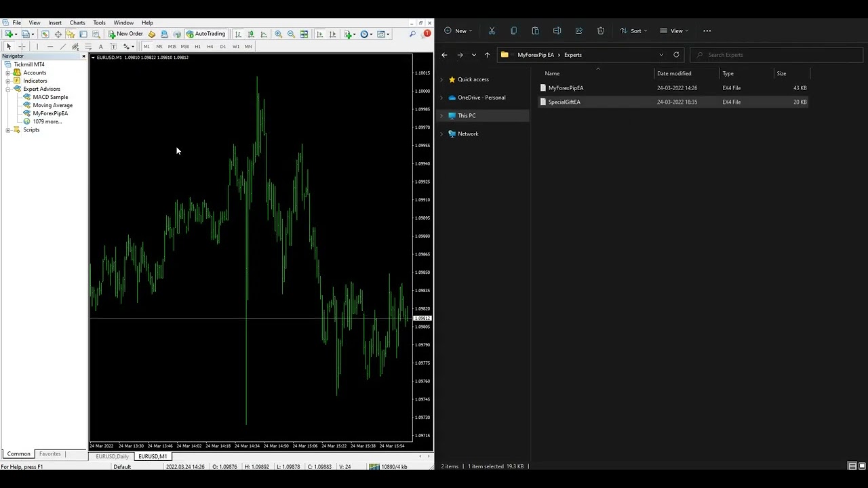868x488 pixels.
Task: Show the Data Window panel
Action: pyautogui.click(x=58, y=34)
